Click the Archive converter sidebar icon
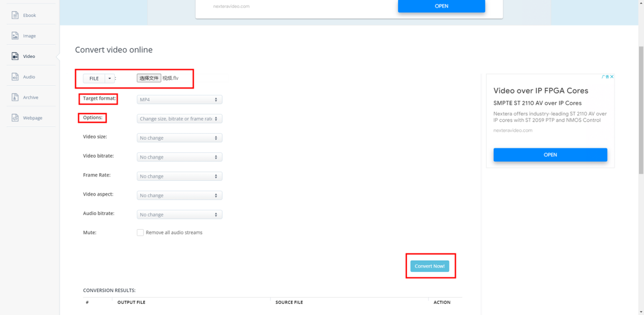This screenshot has height=315, width=644. (15, 97)
